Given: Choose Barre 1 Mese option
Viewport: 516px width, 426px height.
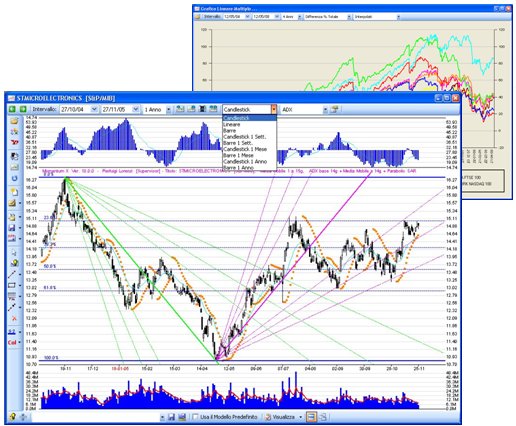Looking at the screenshot, I should click(249, 155).
